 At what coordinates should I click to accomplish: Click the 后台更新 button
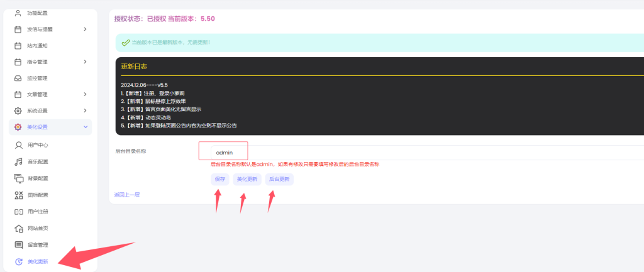(x=279, y=179)
